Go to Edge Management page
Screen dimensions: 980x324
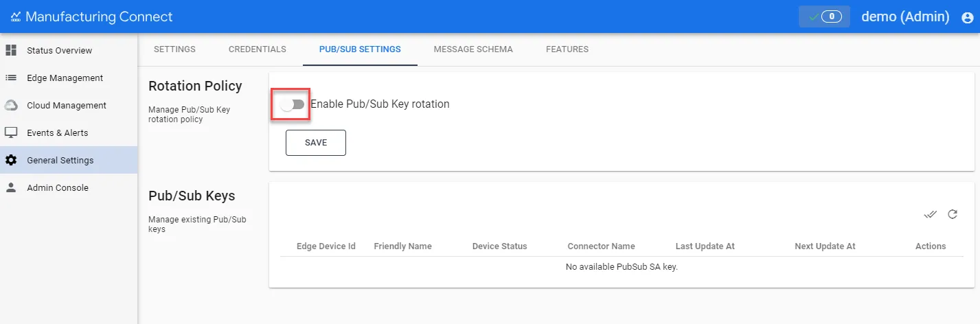click(x=69, y=78)
